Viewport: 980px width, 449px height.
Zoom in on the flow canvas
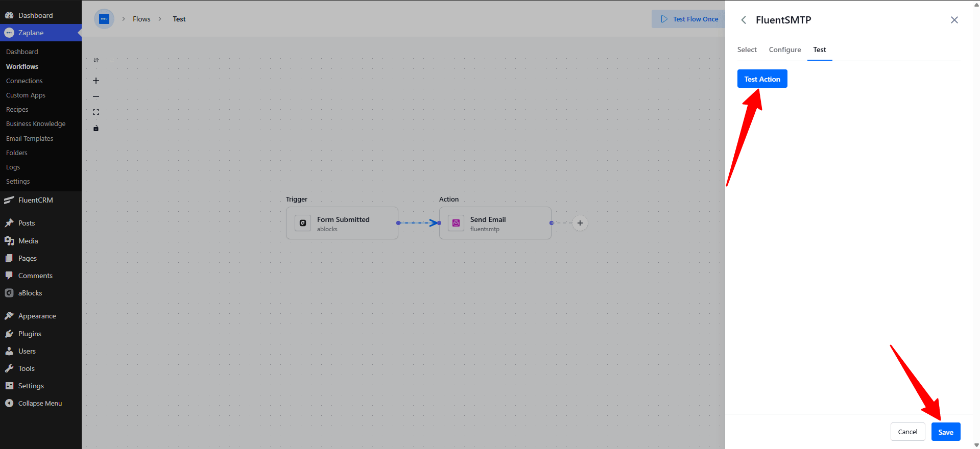point(96,81)
